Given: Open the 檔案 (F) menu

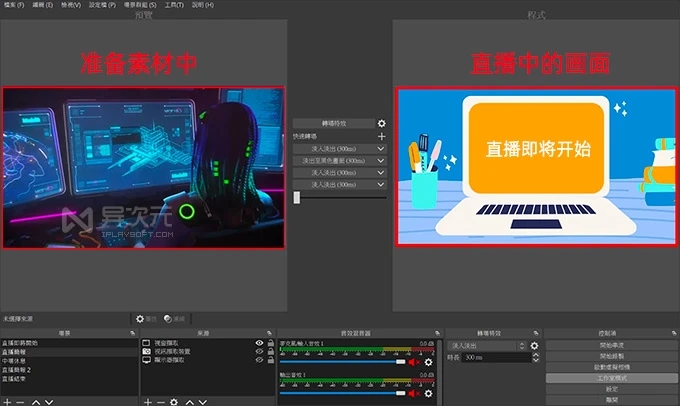Looking at the screenshot, I should click(x=14, y=5).
